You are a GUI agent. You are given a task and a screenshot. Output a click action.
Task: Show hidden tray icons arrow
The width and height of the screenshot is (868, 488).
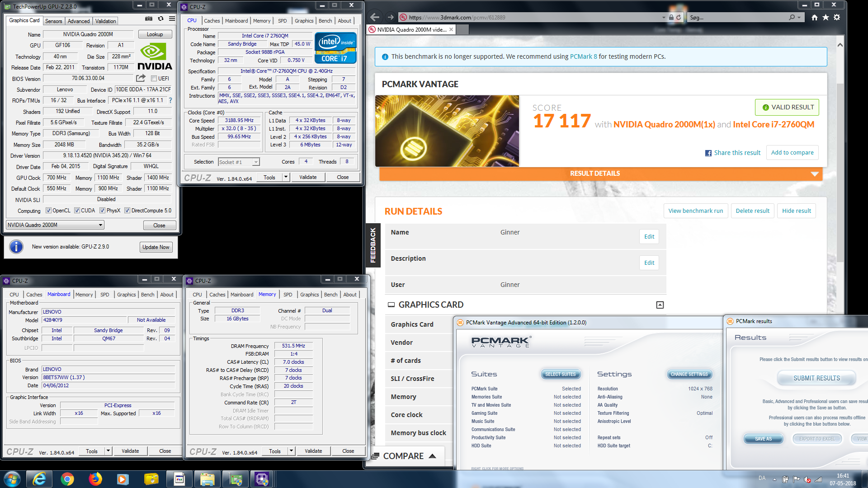pyautogui.click(x=774, y=479)
